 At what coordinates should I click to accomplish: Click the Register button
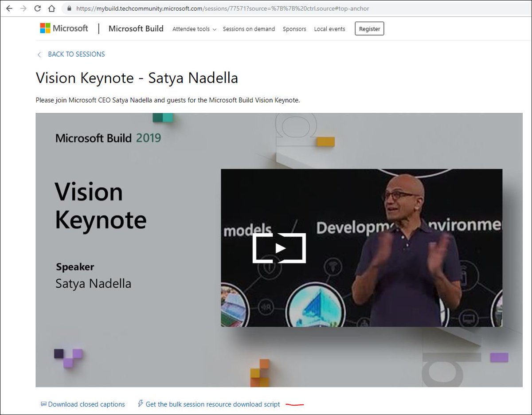tap(369, 29)
